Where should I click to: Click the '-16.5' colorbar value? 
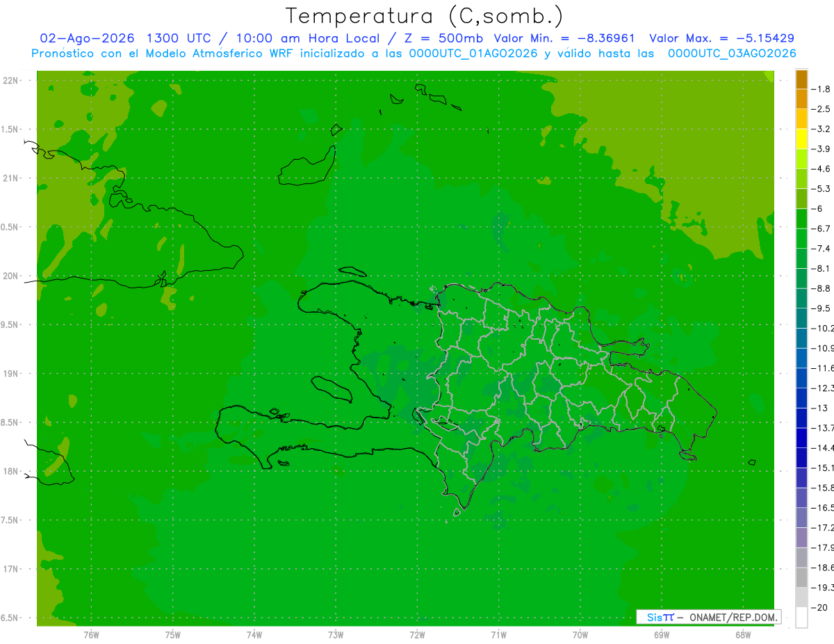tap(823, 508)
